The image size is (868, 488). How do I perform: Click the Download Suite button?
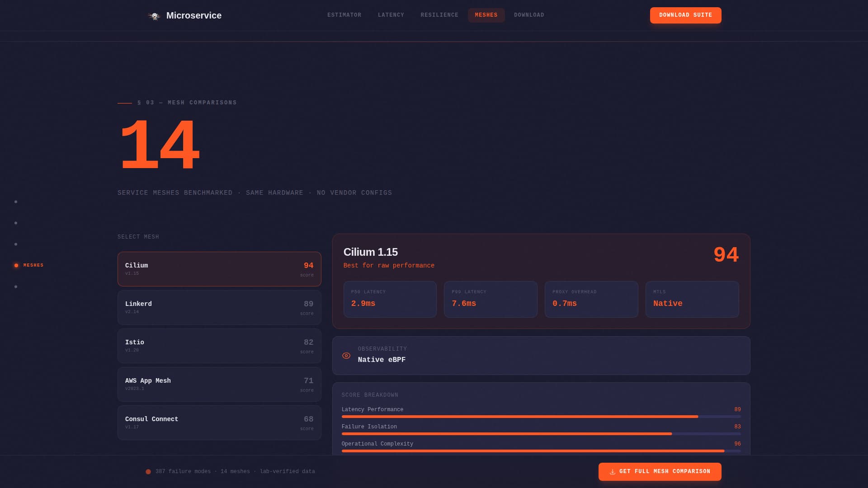686,15
